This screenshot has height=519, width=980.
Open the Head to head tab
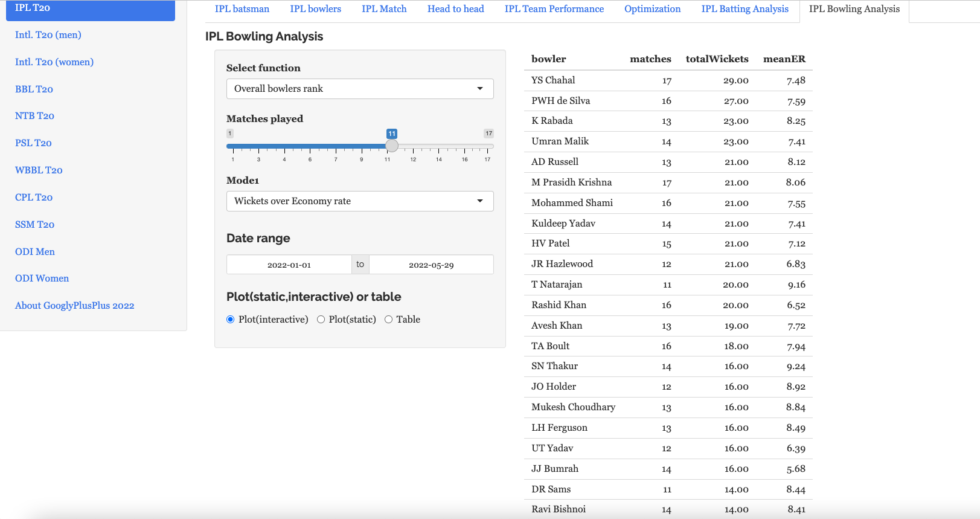click(x=455, y=9)
